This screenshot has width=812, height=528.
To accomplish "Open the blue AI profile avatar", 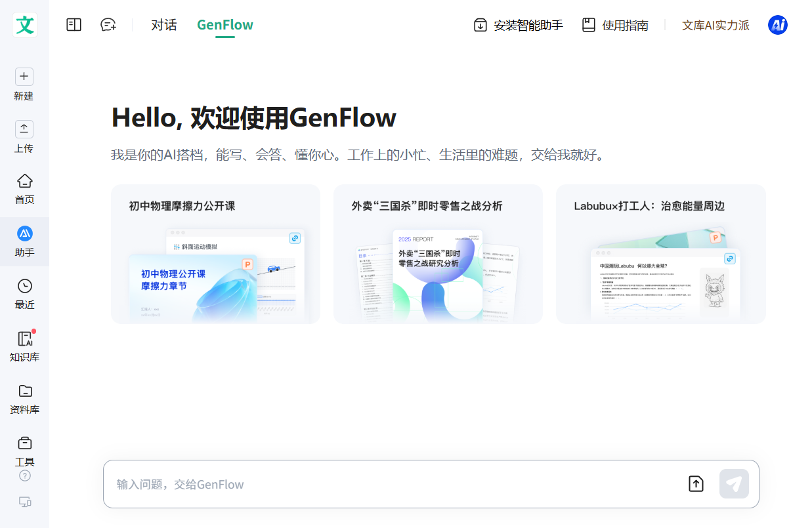I will pyautogui.click(x=778, y=25).
